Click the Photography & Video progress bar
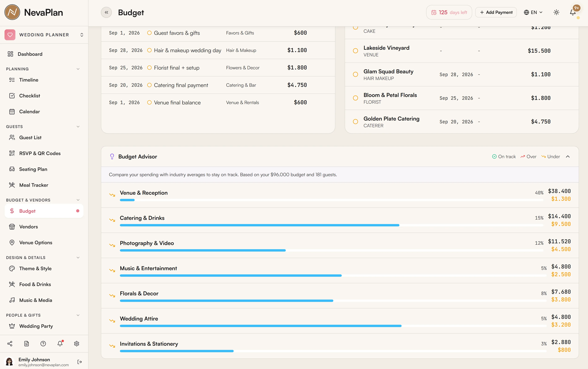This screenshot has width=588, height=369. tap(332, 250)
